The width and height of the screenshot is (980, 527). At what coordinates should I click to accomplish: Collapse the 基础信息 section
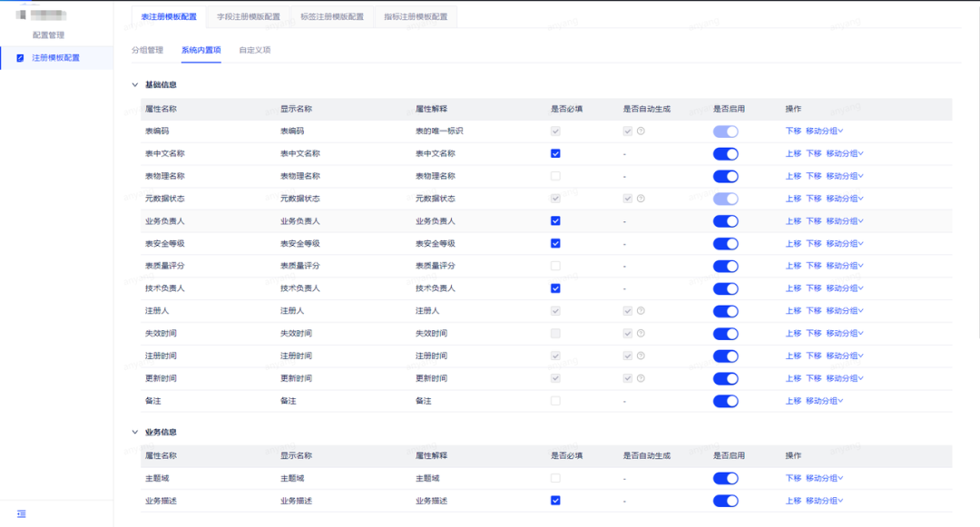tap(134, 83)
